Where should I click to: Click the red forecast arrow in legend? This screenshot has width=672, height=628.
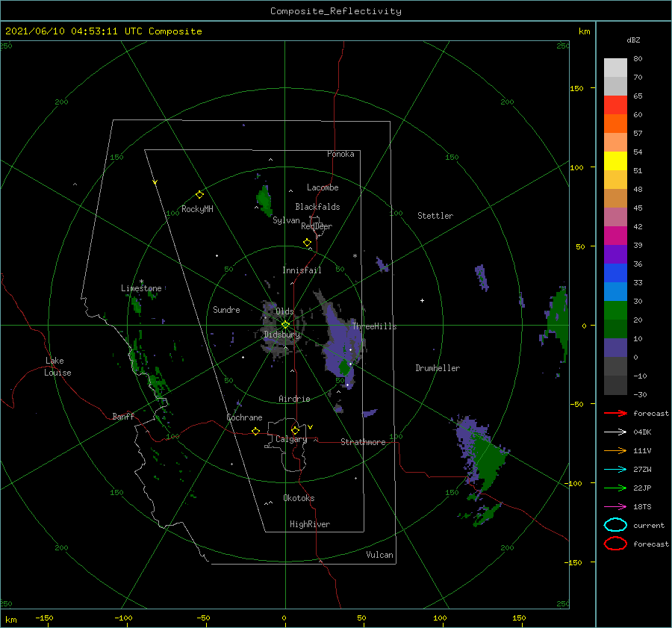(x=615, y=413)
